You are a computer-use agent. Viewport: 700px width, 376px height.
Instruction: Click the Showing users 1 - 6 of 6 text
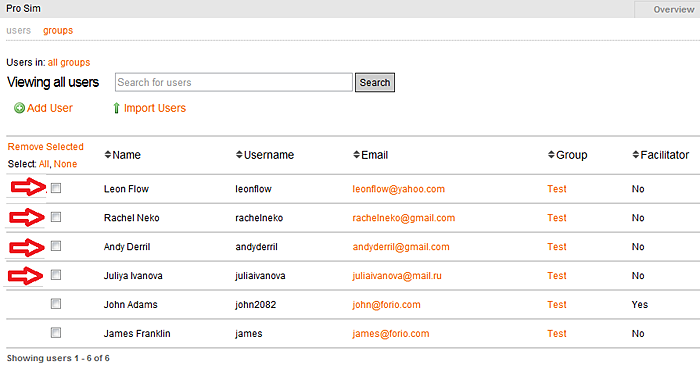58,358
